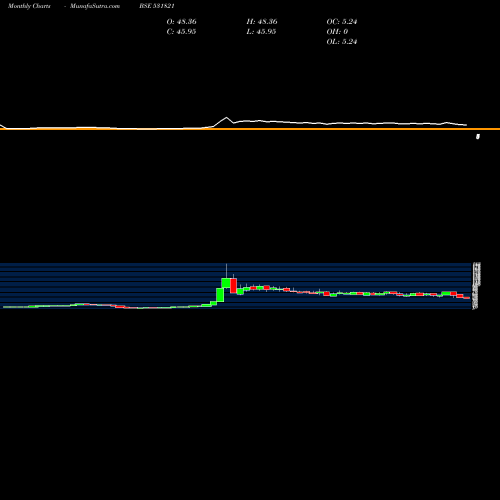Click the 'BSE 531821' symbol text
500x500 pixels.
coord(157,6)
